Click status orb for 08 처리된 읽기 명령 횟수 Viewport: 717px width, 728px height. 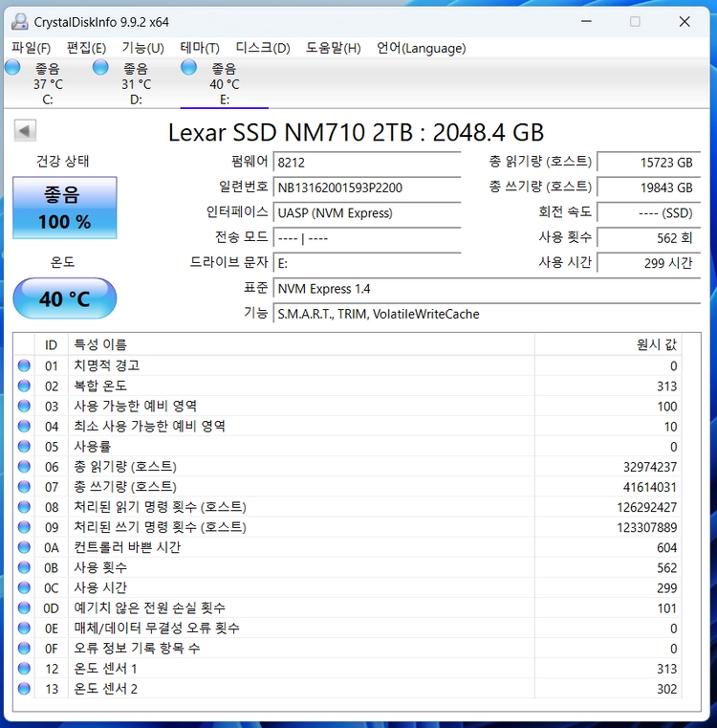coord(24,507)
